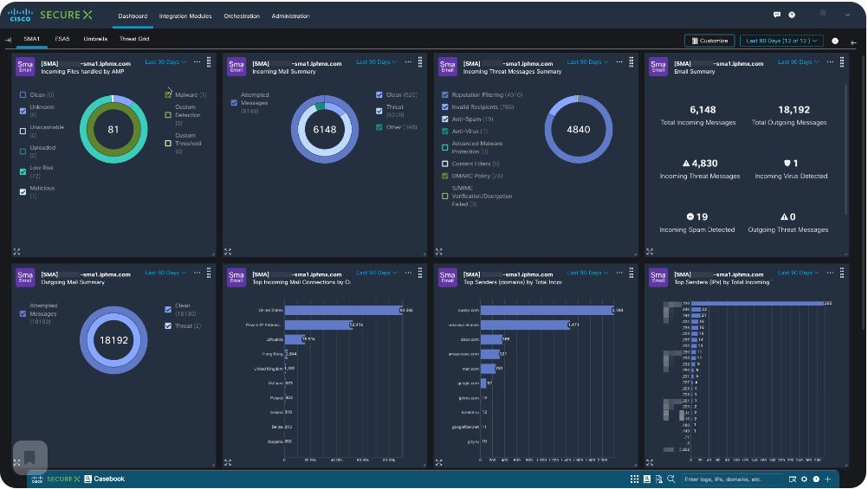The image size is (868, 489).
Task: Open Last 90 Days dropdown on Top Senders (IPs)
Action: [798, 273]
